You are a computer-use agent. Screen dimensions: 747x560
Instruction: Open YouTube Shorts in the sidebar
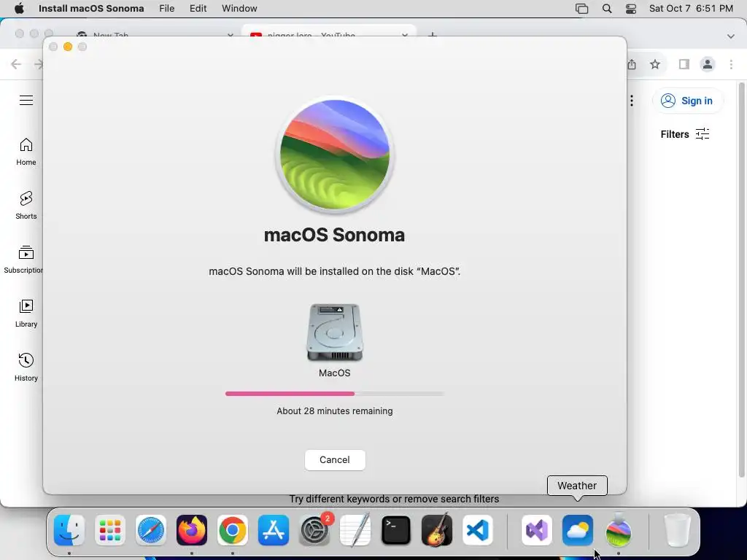pyautogui.click(x=26, y=206)
